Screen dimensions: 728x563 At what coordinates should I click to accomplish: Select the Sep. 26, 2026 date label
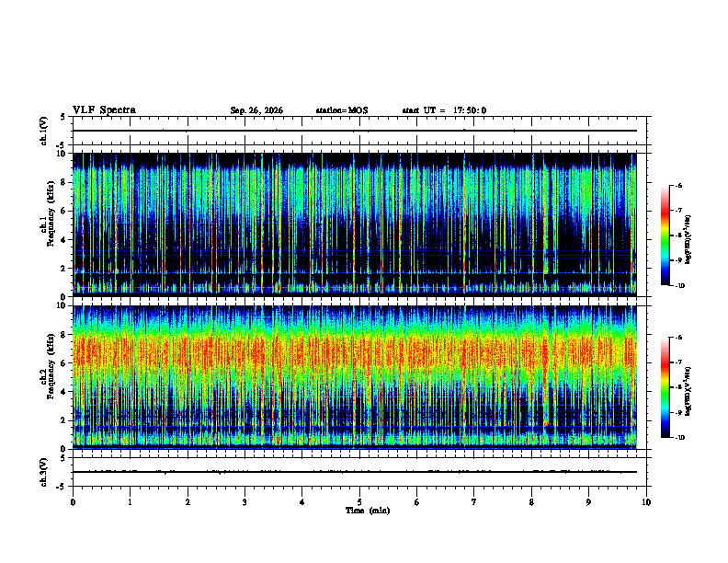click(256, 110)
